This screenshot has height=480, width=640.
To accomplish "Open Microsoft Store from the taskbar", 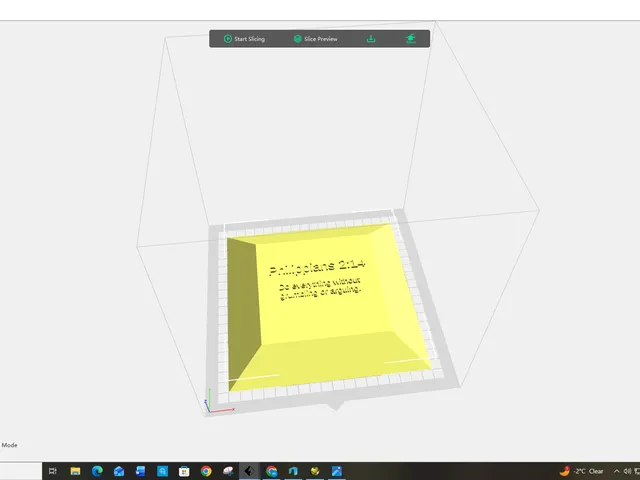I will (184, 471).
